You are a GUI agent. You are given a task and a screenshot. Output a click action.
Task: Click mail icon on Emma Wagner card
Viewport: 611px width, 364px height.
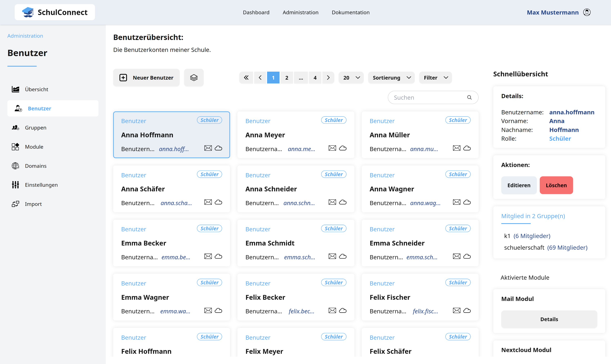pos(208,311)
